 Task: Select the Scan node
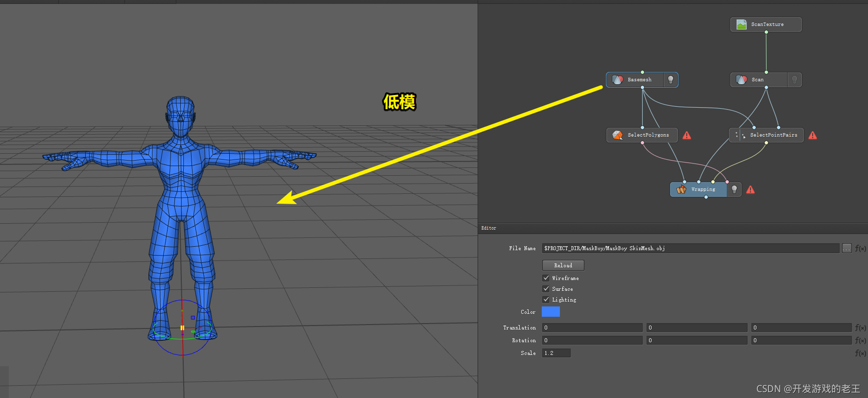point(766,80)
